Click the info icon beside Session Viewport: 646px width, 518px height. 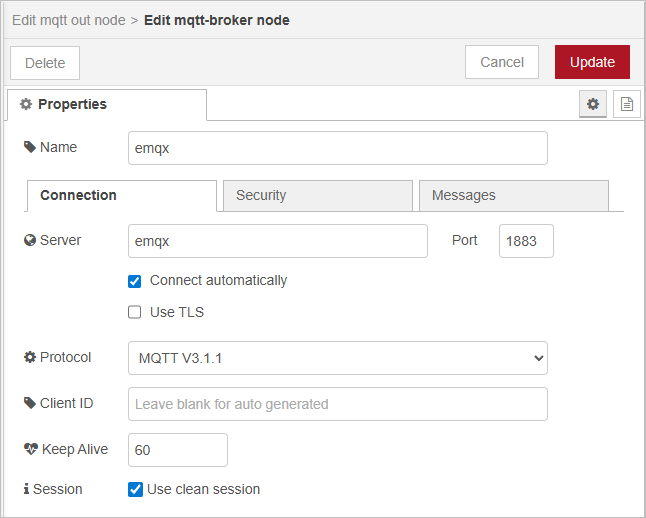point(26,489)
